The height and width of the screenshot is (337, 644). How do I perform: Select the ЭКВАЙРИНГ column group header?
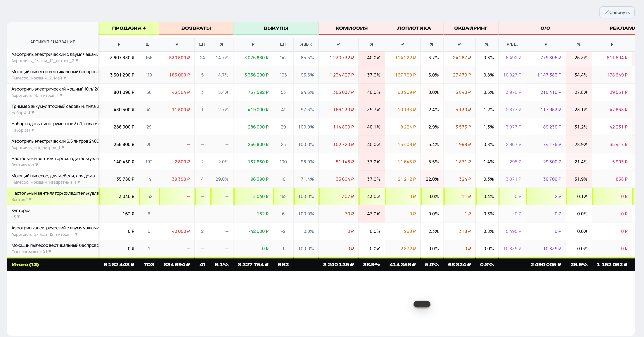[x=471, y=28]
